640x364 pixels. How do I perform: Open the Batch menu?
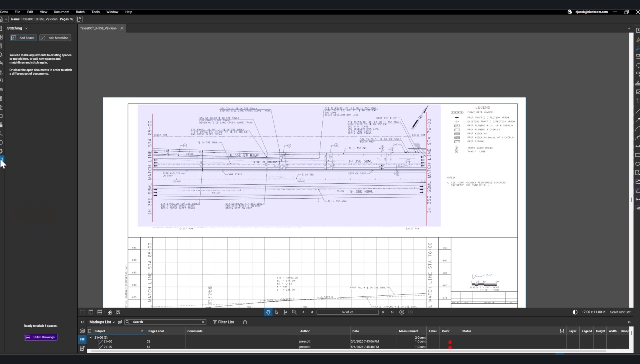click(80, 12)
